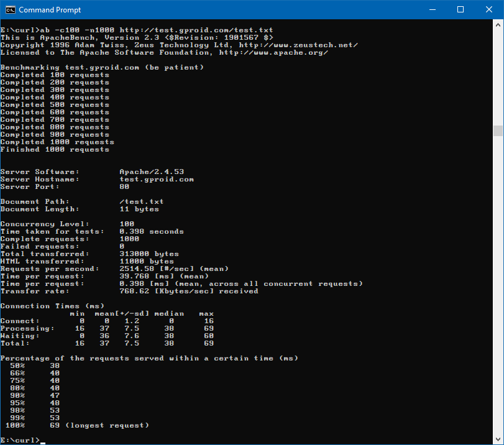The image size is (504, 445).
Task: Click the final E:\curl> prompt line
Action: click(20, 440)
